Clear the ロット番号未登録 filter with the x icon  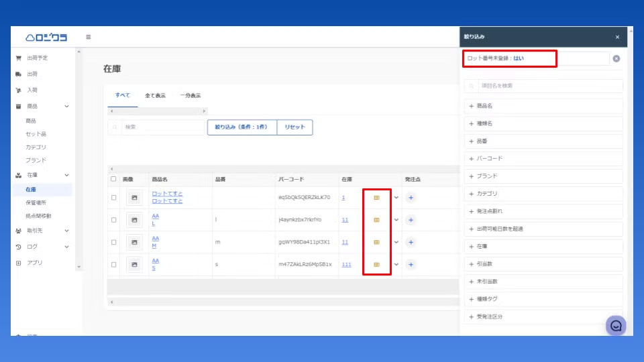tap(616, 59)
